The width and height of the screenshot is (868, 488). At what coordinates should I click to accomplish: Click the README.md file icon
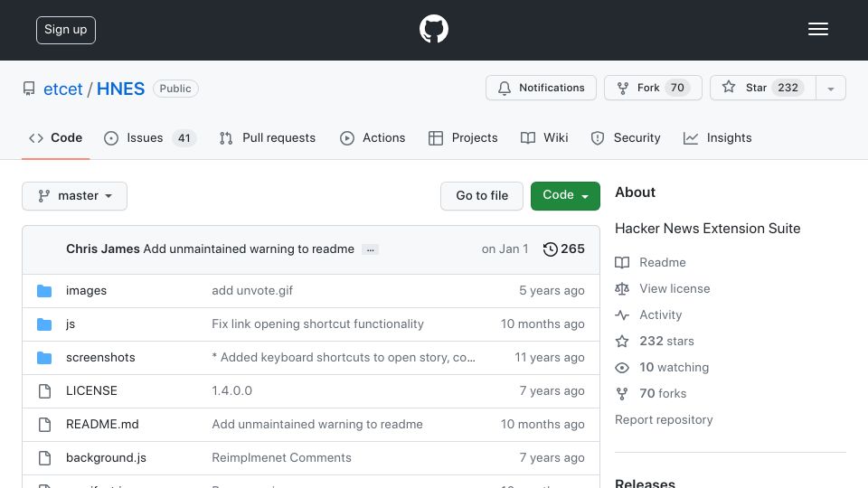point(44,425)
